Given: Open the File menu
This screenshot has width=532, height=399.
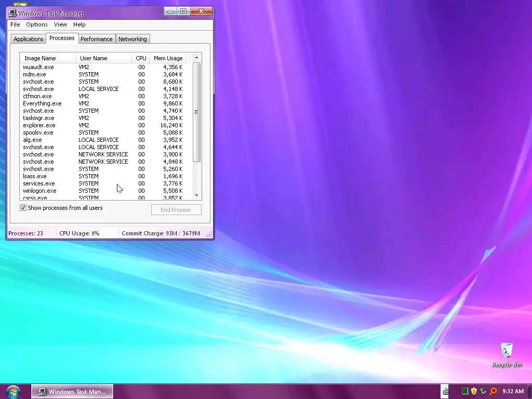Looking at the screenshot, I should pos(15,24).
